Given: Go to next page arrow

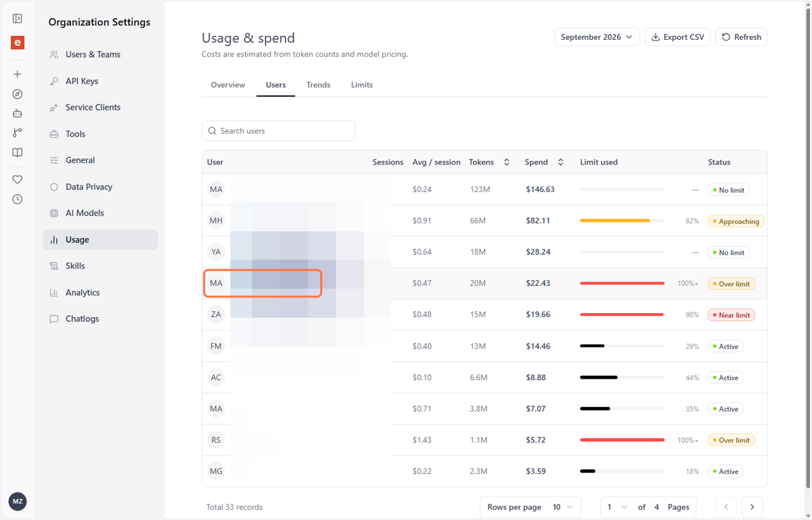Looking at the screenshot, I should 752,507.
